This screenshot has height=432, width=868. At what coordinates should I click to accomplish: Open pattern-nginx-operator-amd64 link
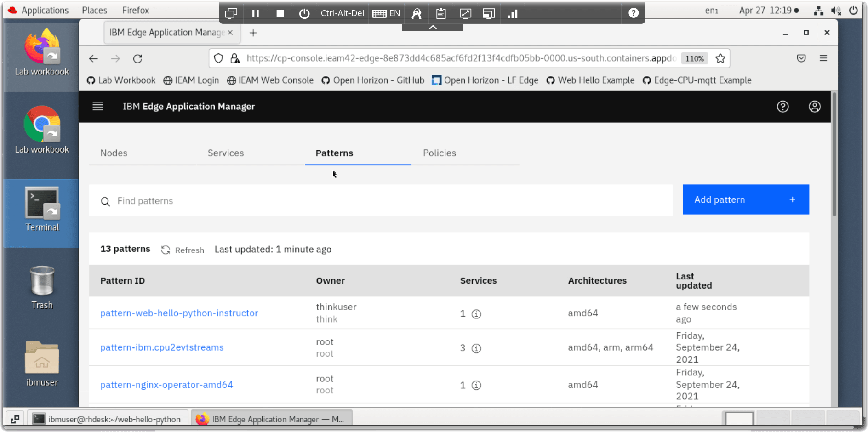(166, 385)
